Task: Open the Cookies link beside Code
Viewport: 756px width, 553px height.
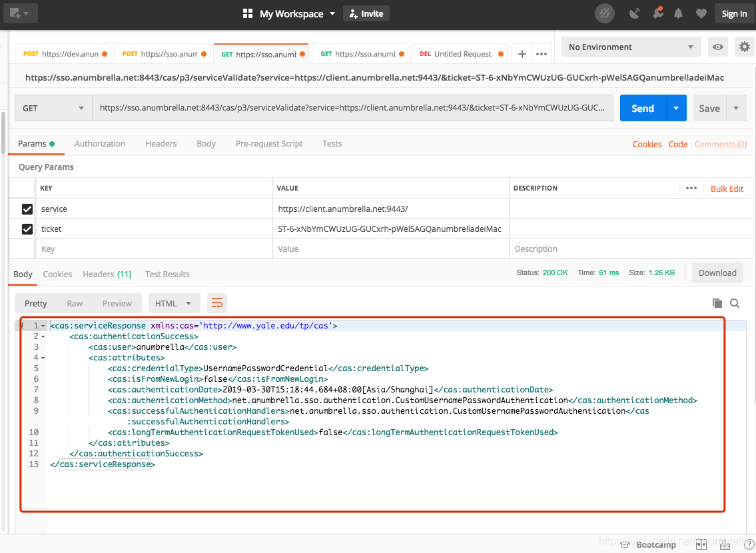Action: 647,144
